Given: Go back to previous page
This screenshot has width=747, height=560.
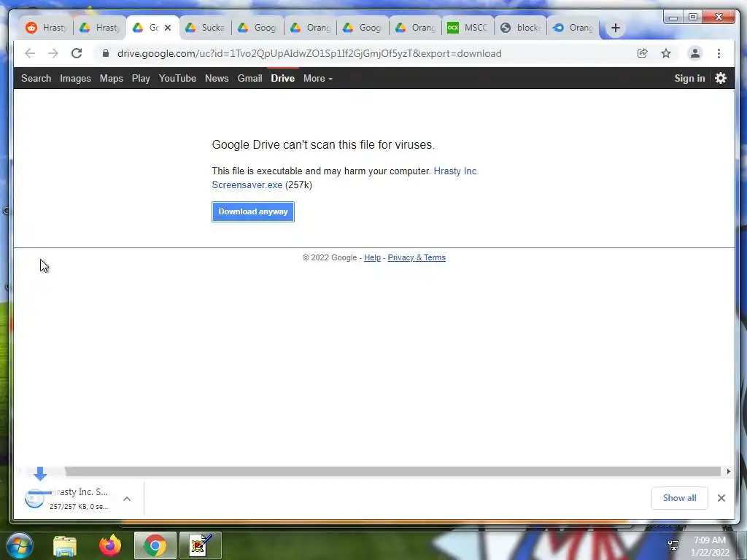Looking at the screenshot, I should tap(30, 53).
